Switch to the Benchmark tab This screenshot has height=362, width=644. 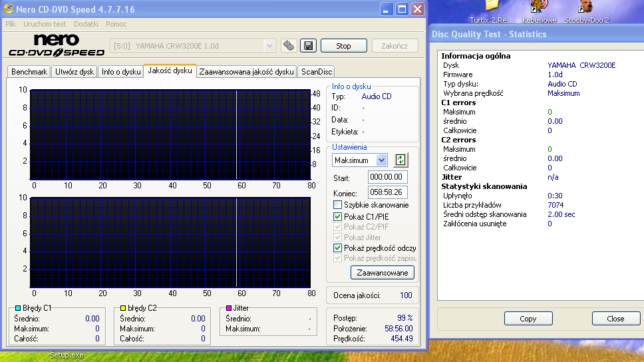pyautogui.click(x=29, y=72)
